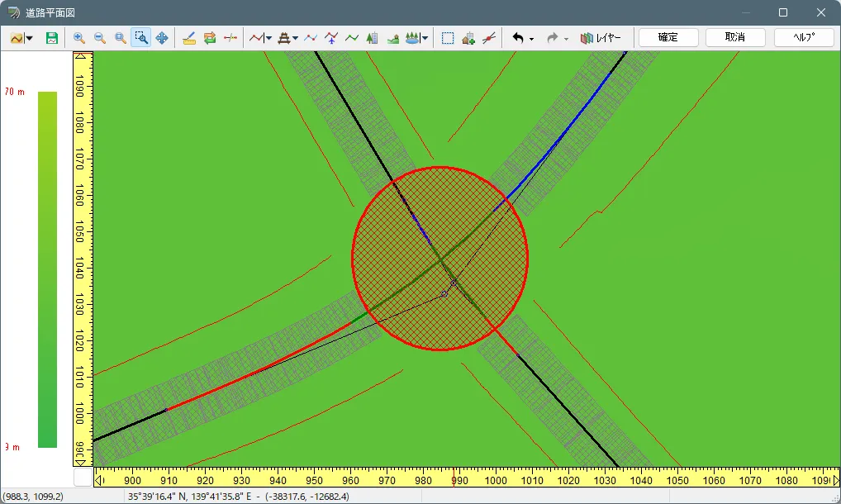Open the road definition dropdown arrow

tap(268, 38)
